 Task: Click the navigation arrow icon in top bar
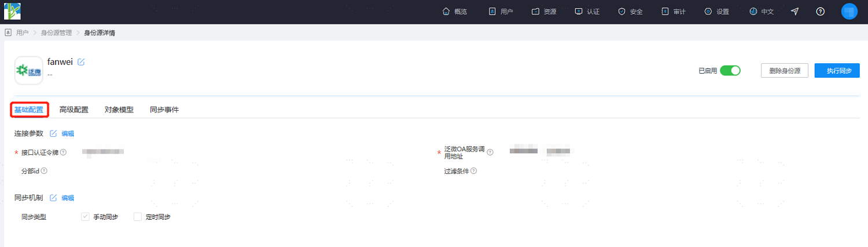point(795,12)
